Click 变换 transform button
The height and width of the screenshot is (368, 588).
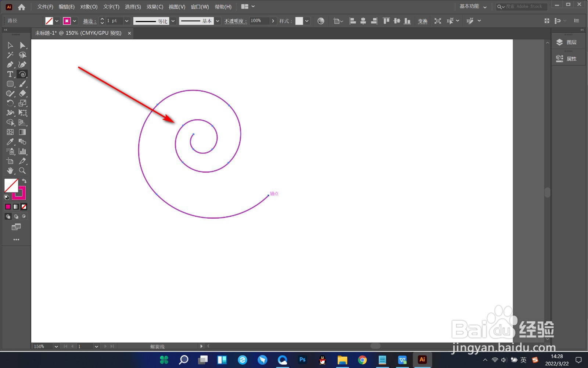tap(423, 21)
